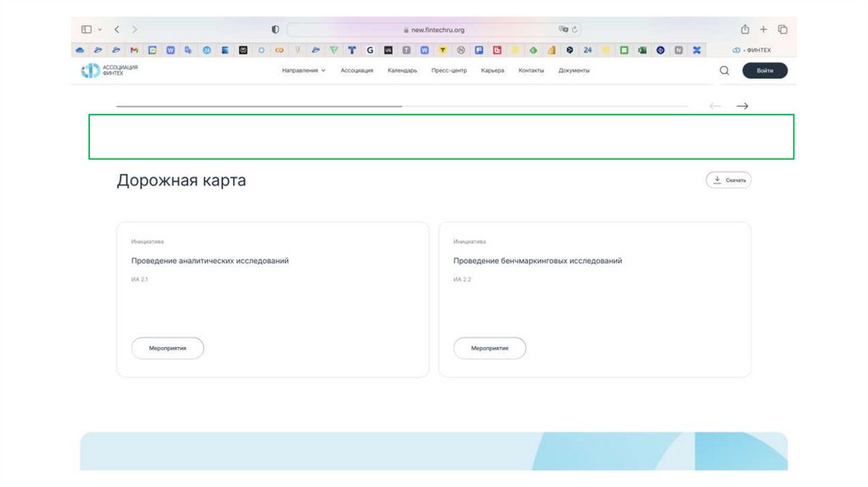This screenshot has height=487, width=868.
Task: Open the blue F bookmark icon
Action: tap(479, 50)
